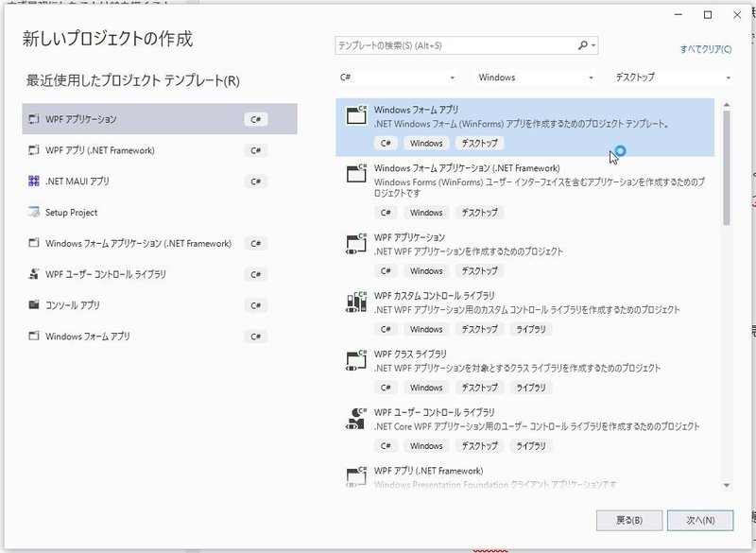Click the コンソール アプリ icon
The height and width of the screenshot is (553, 756).
[34, 305]
